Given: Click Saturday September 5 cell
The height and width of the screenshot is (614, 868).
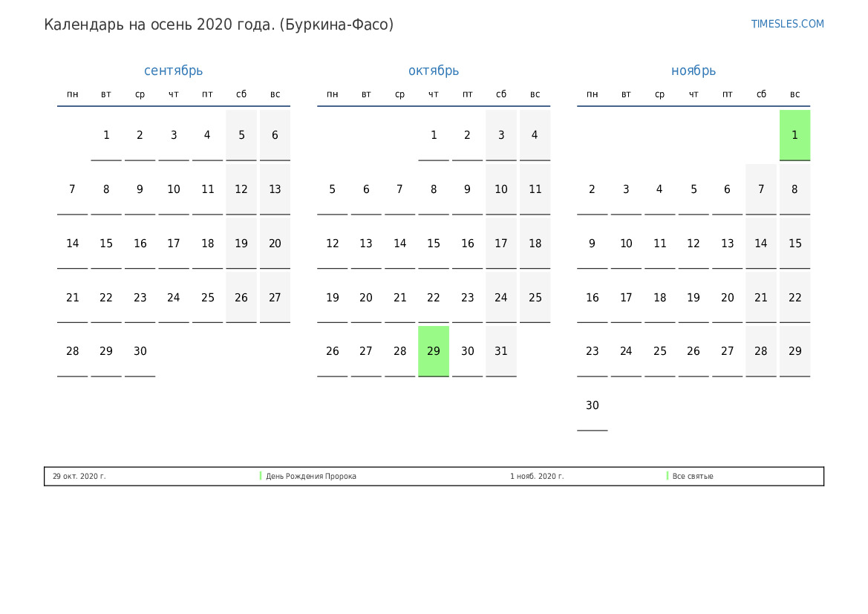Looking at the screenshot, I should pyautogui.click(x=241, y=135).
